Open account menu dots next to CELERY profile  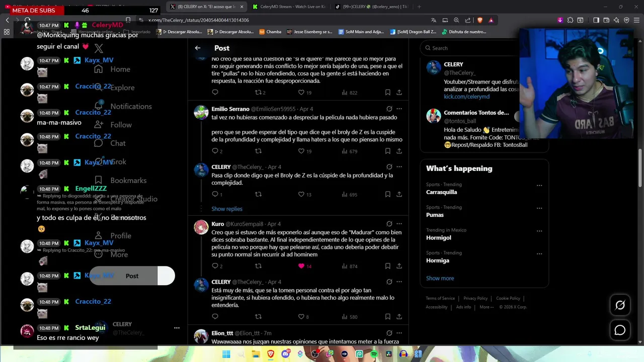pos(177,328)
